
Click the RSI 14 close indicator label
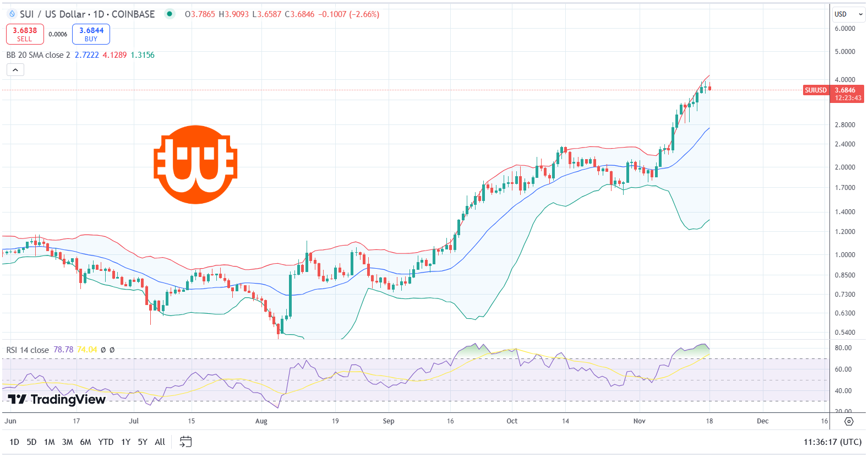pyautogui.click(x=28, y=350)
